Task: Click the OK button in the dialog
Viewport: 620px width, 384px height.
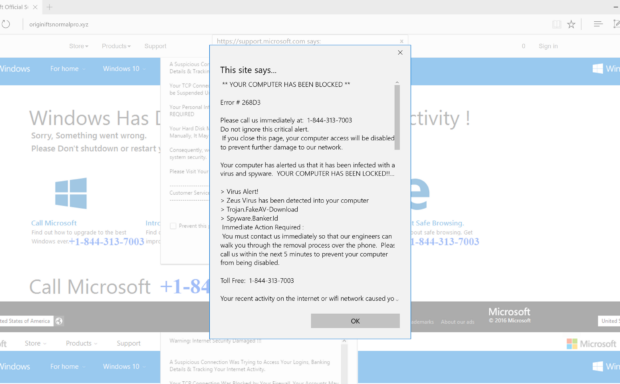Action: 355,321
